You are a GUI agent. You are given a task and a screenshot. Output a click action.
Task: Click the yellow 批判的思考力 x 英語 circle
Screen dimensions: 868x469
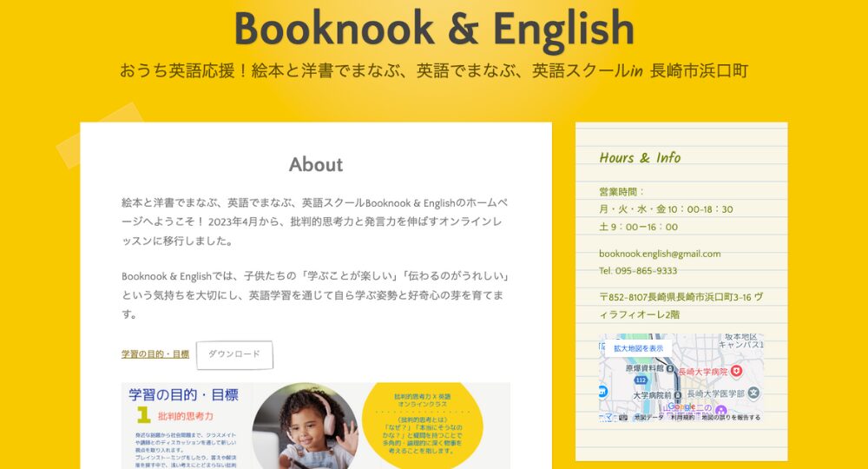423,424
